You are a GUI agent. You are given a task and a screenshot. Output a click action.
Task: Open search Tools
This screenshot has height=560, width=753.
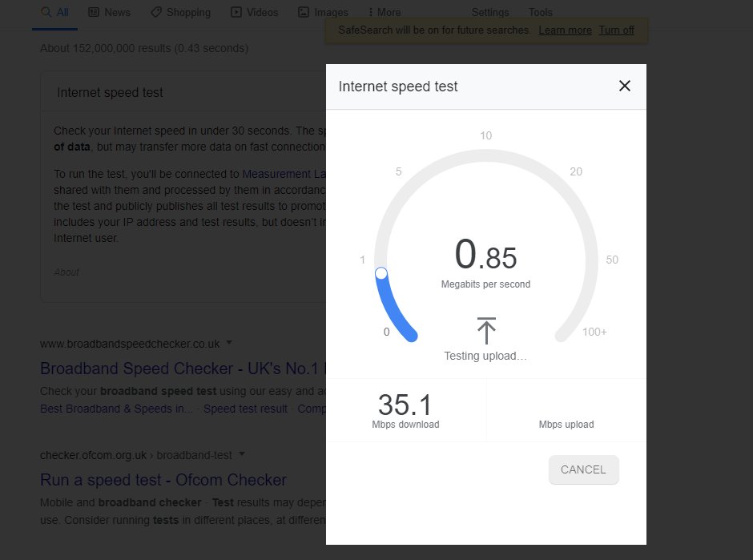pos(540,12)
